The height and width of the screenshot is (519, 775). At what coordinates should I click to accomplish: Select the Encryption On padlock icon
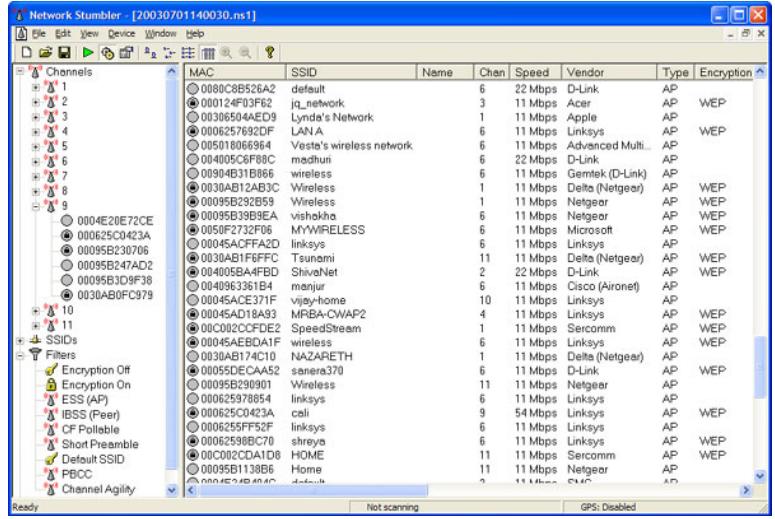tap(51, 385)
